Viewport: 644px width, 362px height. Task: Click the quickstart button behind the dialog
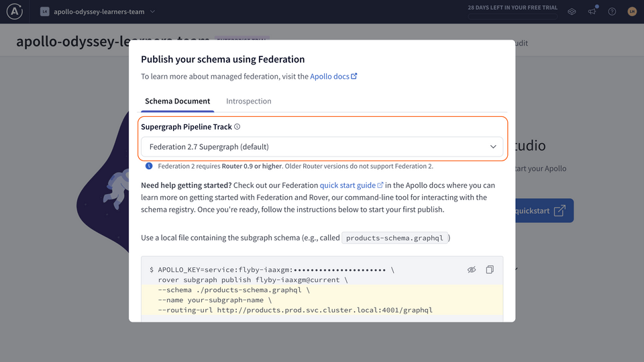[544, 211]
